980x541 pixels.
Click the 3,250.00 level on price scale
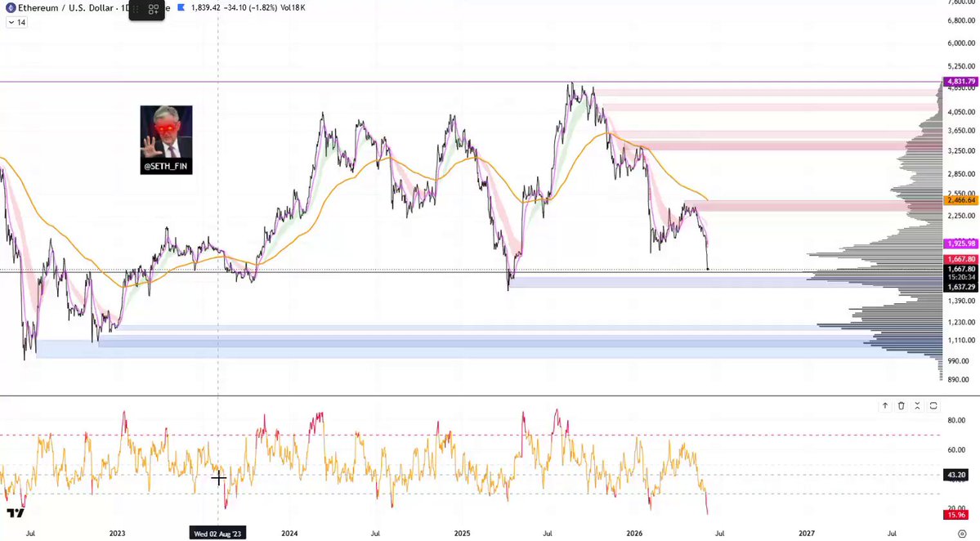click(x=961, y=151)
